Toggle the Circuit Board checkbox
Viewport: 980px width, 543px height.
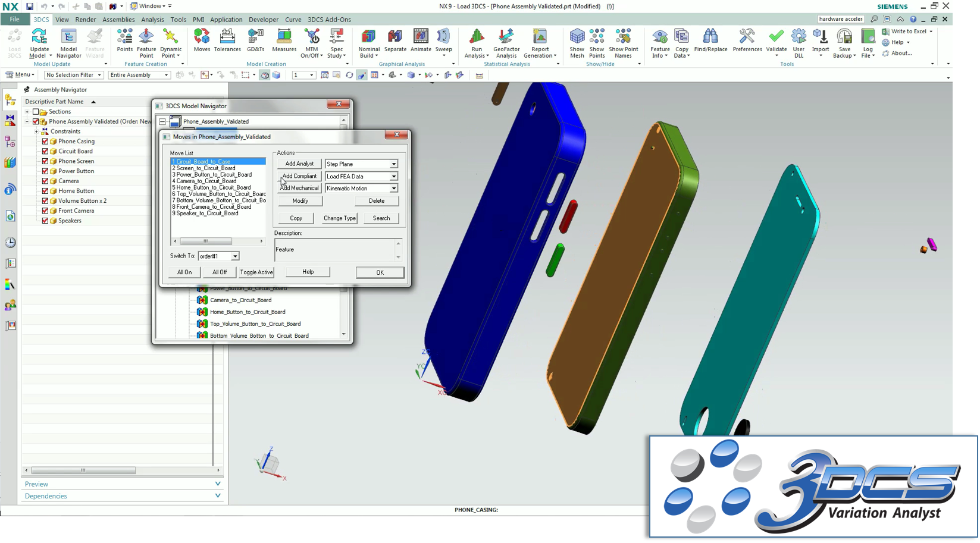tap(45, 151)
